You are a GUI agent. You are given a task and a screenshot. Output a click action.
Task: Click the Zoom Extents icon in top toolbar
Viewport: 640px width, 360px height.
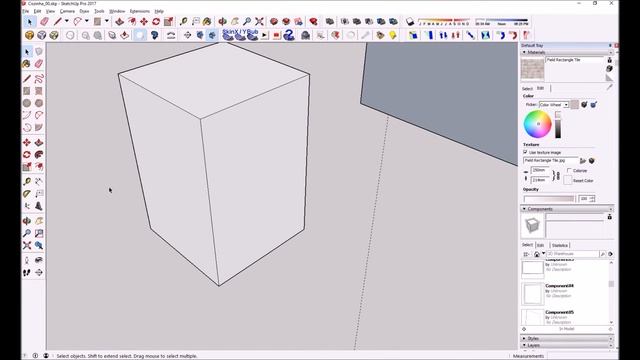pos(259,22)
